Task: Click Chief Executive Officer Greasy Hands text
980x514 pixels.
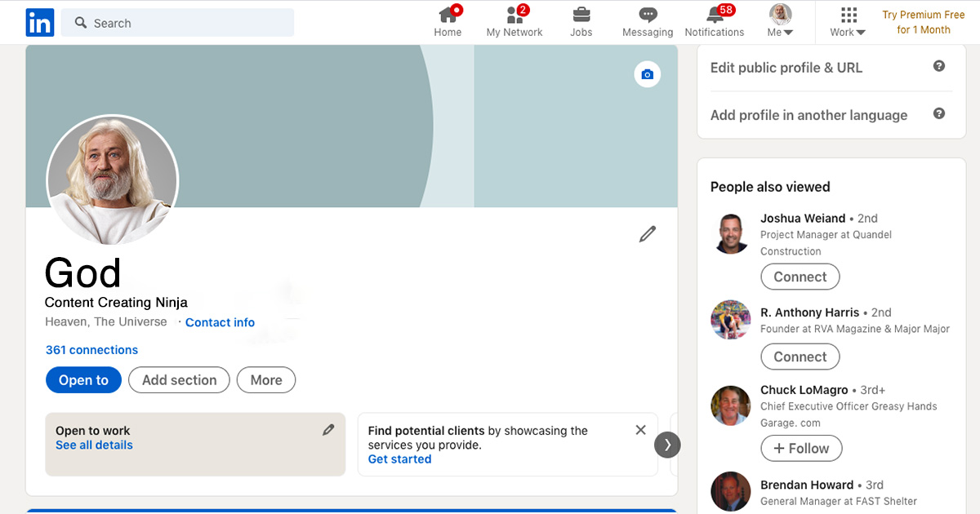Action: pyautogui.click(x=849, y=414)
